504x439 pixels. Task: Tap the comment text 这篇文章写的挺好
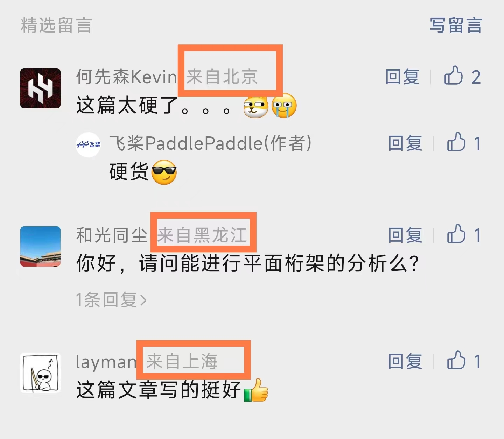(159, 390)
